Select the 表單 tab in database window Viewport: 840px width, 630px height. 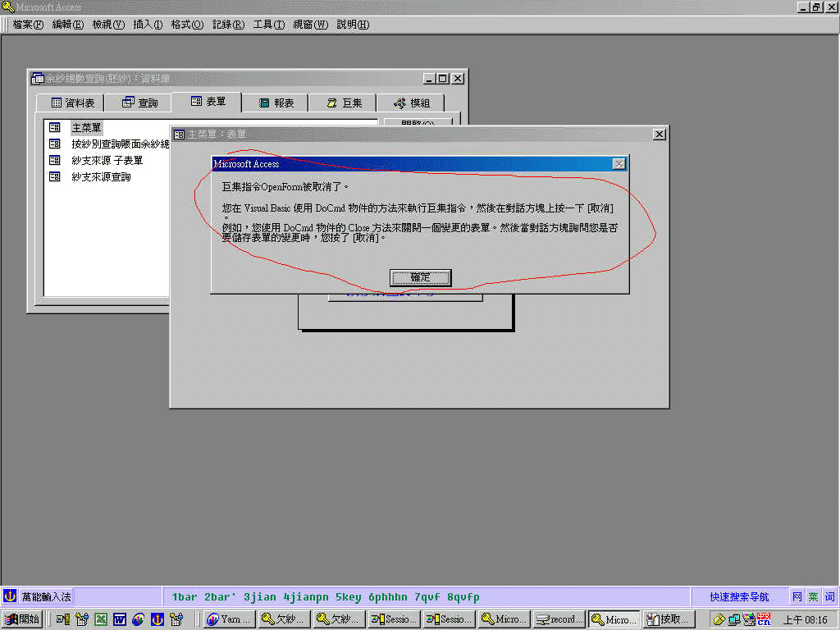[x=208, y=102]
